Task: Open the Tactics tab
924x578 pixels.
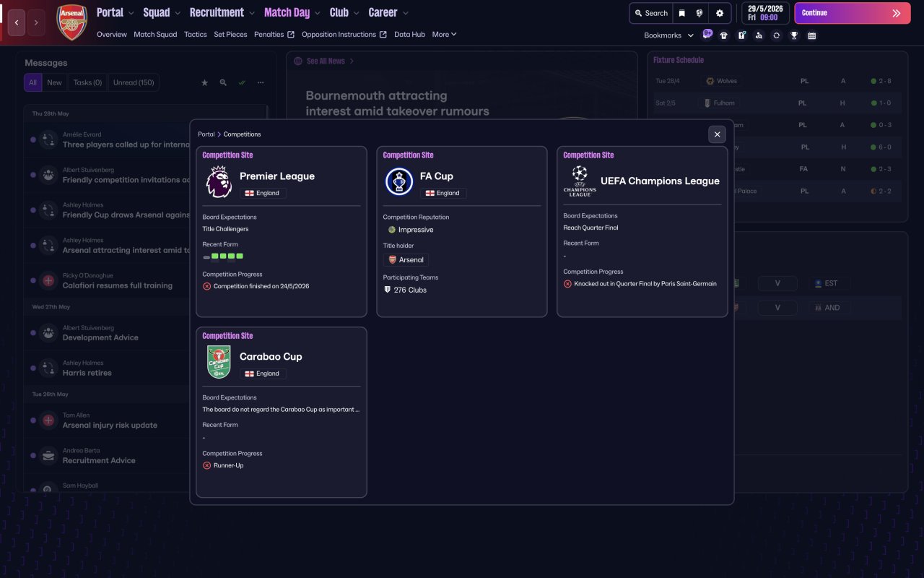Action: point(196,34)
